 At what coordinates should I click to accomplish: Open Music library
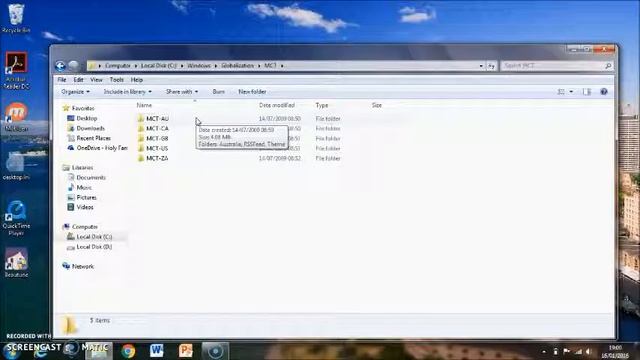point(84,188)
